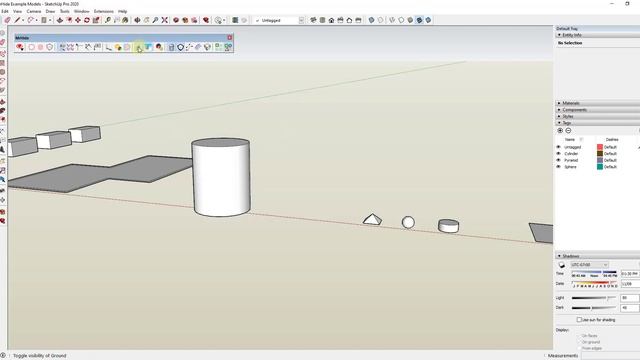This screenshot has height=360, width=640.
Task: Activate the Pan hand tool
Action: (146, 20)
